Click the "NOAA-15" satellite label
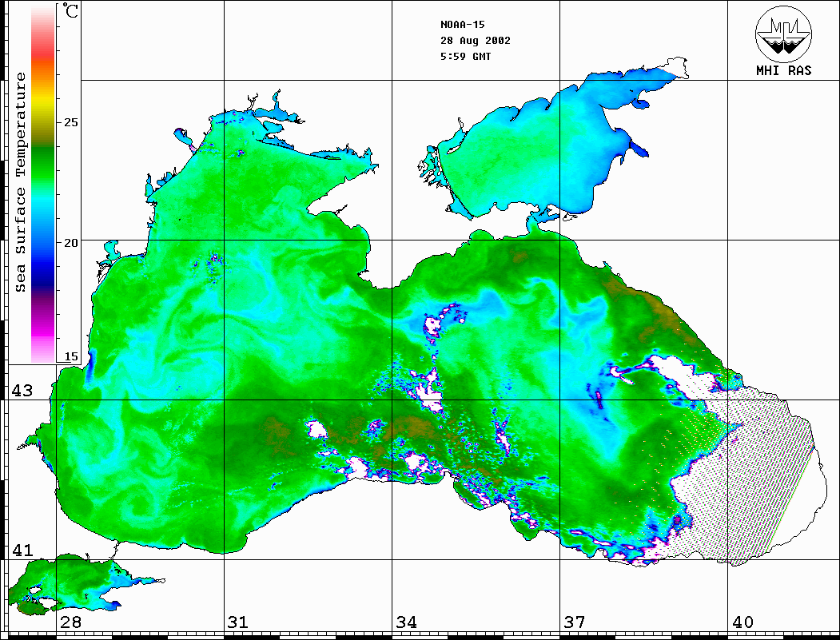Screen dimensions: 840x640 coord(462,25)
